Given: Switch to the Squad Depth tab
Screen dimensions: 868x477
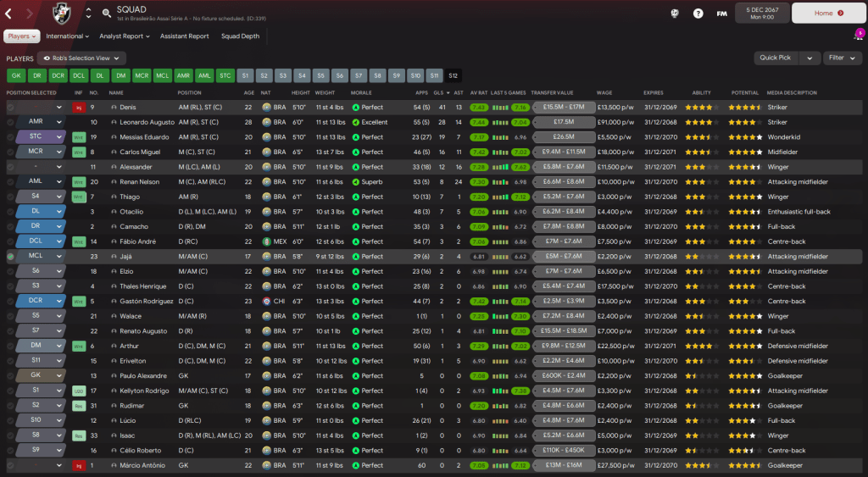Looking at the screenshot, I should click(x=241, y=36).
